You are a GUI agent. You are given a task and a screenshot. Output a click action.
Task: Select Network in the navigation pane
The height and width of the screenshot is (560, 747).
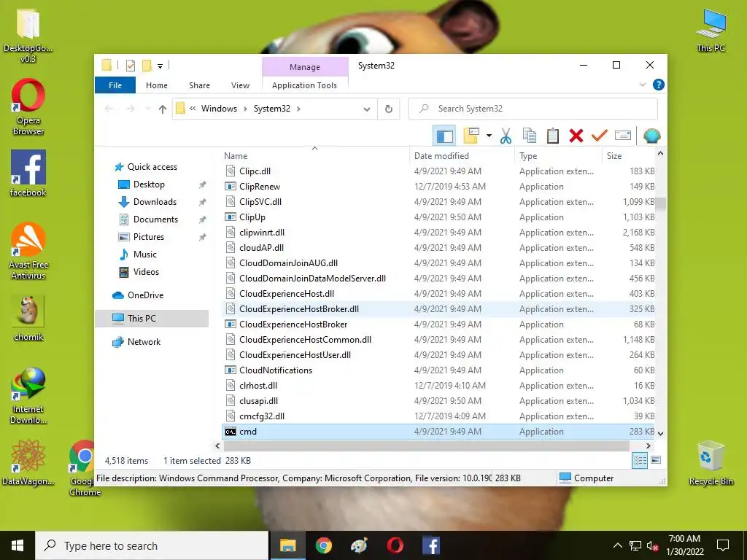click(x=144, y=342)
